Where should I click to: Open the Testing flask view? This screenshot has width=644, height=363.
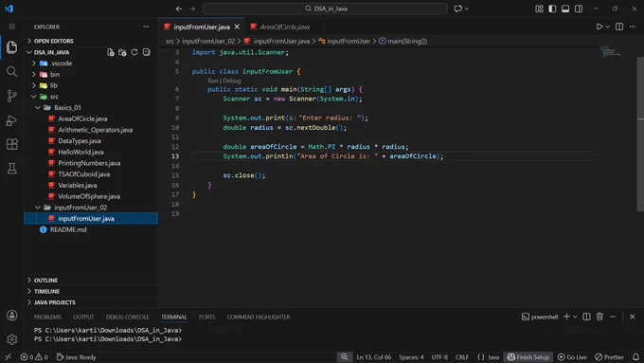[x=12, y=168]
